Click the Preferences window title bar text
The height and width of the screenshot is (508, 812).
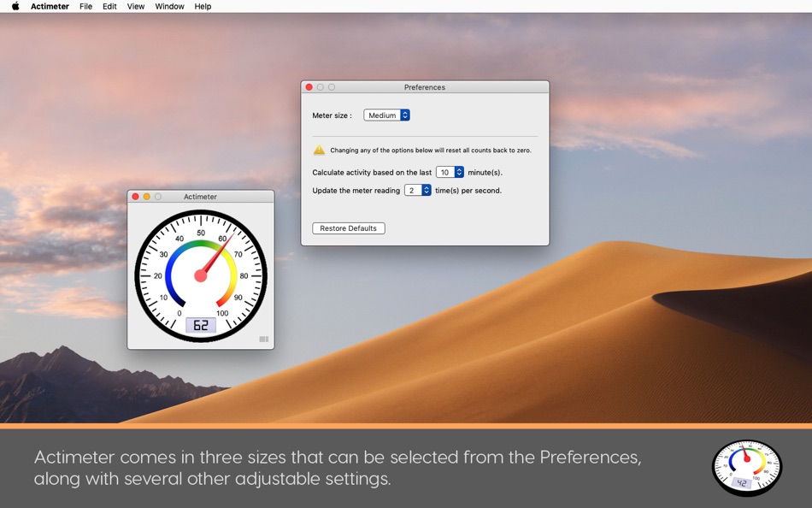pyautogui.click(x=425, y=87)
